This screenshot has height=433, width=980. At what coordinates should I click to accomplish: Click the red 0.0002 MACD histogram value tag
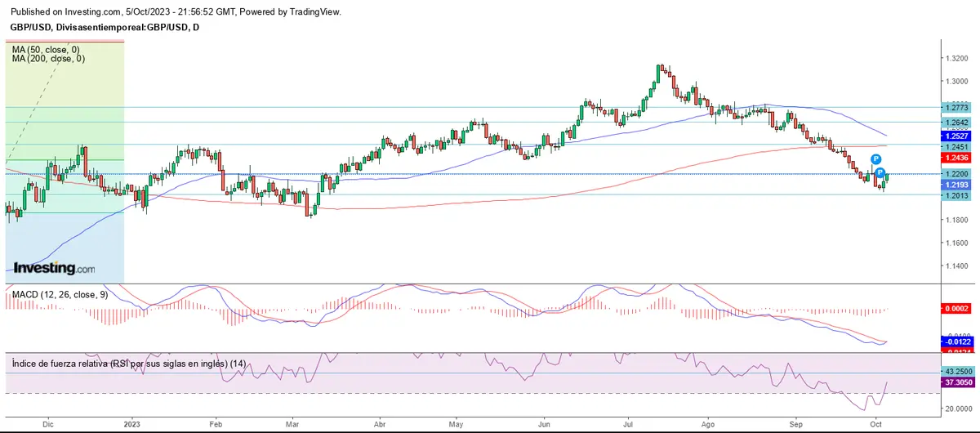[954, 309]
